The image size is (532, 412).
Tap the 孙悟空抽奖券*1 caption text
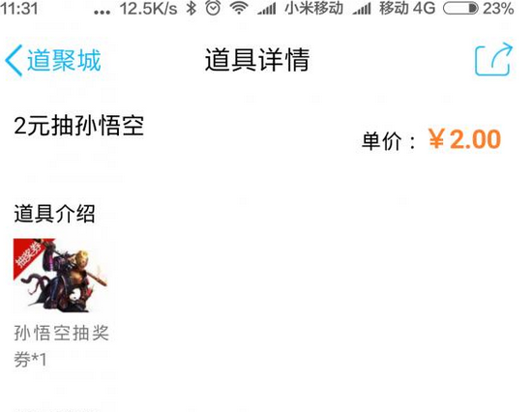coord(61,345)
